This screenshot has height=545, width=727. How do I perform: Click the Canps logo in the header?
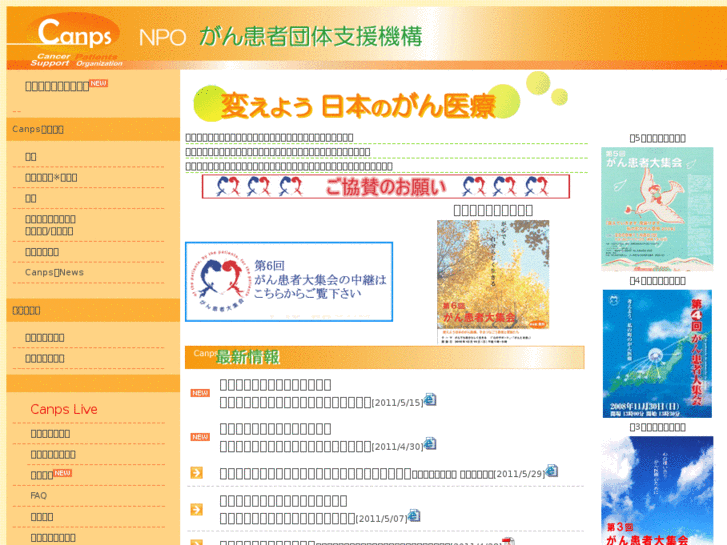click(74, 39)
